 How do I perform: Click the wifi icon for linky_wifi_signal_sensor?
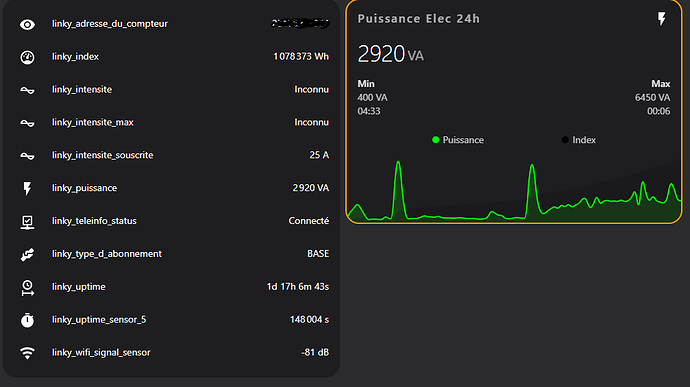(x=27, y=353)
